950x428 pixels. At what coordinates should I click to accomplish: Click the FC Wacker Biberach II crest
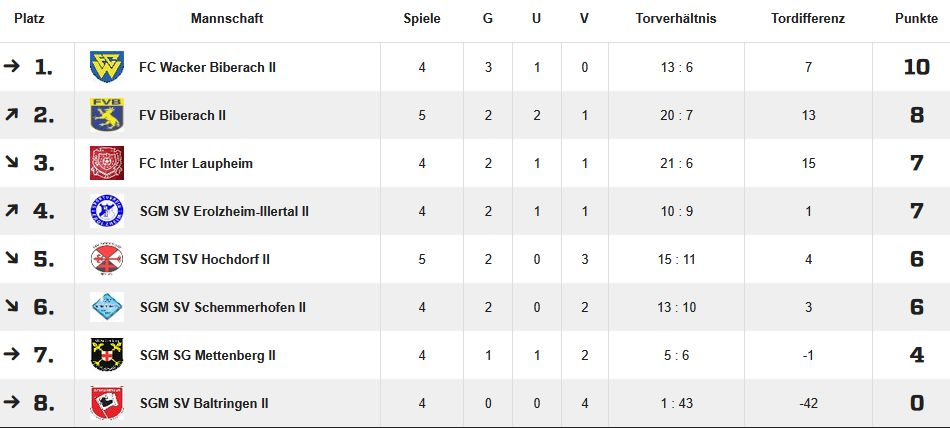[x=107, y=67]
